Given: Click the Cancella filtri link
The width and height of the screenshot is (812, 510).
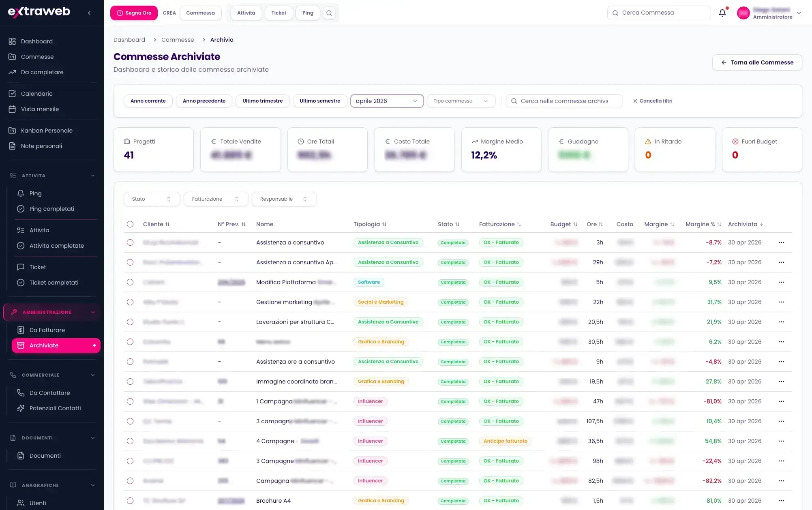Looking at the screenshot, I should (x=653, y=101).
